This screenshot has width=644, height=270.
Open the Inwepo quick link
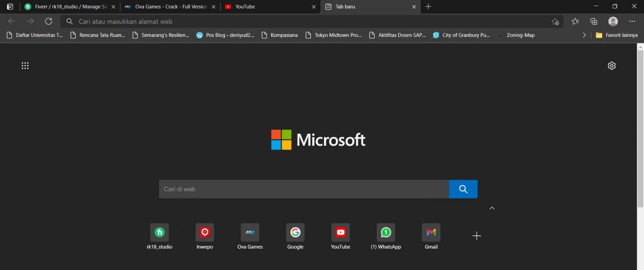(x=204, y=236)
